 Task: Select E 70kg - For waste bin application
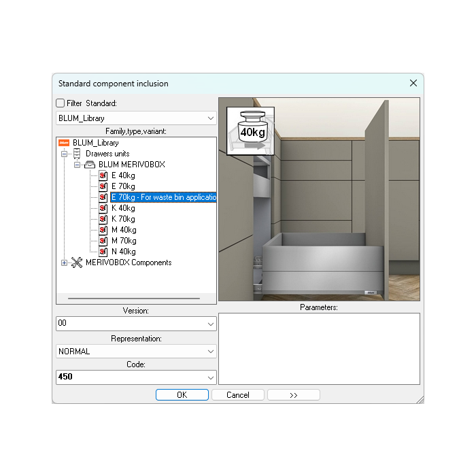(164, 197)
